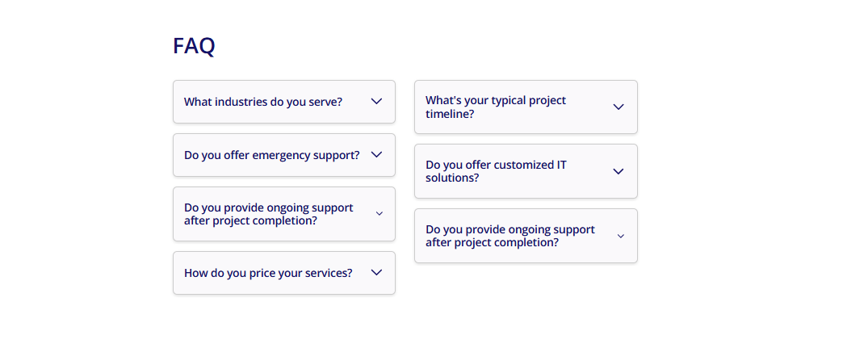
Task: Expand the 'What industries do you serve?' question
Action: point(263,102)
